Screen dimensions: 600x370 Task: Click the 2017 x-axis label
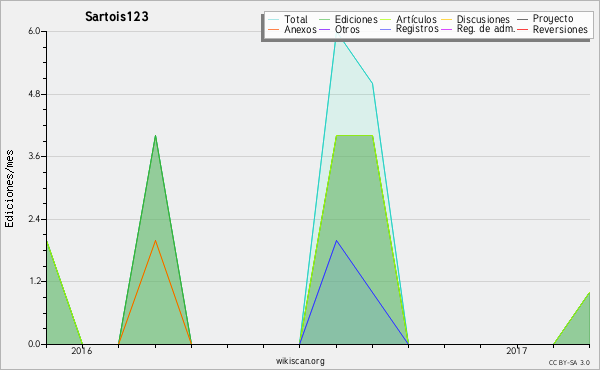coord(517,350)
